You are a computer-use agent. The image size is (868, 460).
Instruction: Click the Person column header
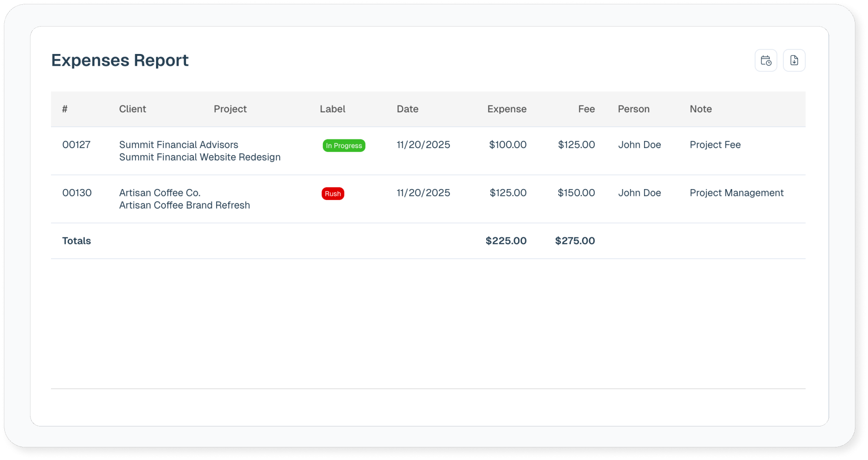coord(634,109)
